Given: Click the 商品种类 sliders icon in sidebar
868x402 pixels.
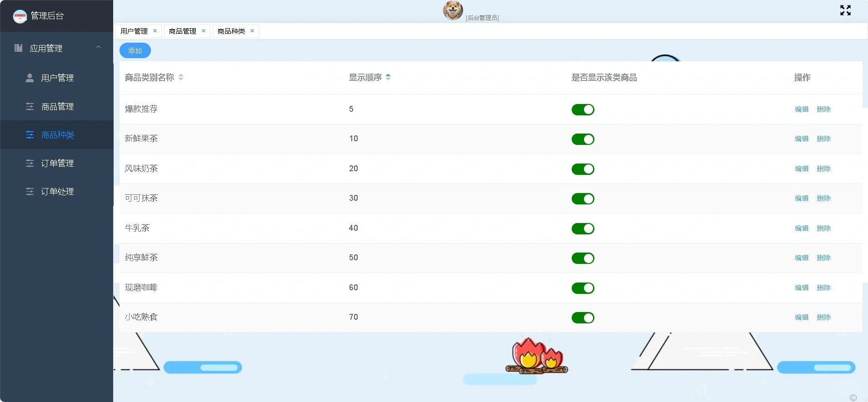Looking at the screenshot, I should (x=30, y=135).
